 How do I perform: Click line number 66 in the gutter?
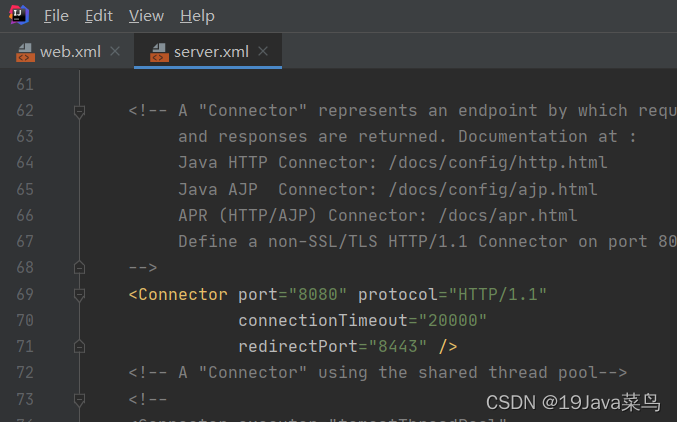(x=25, y=215)
